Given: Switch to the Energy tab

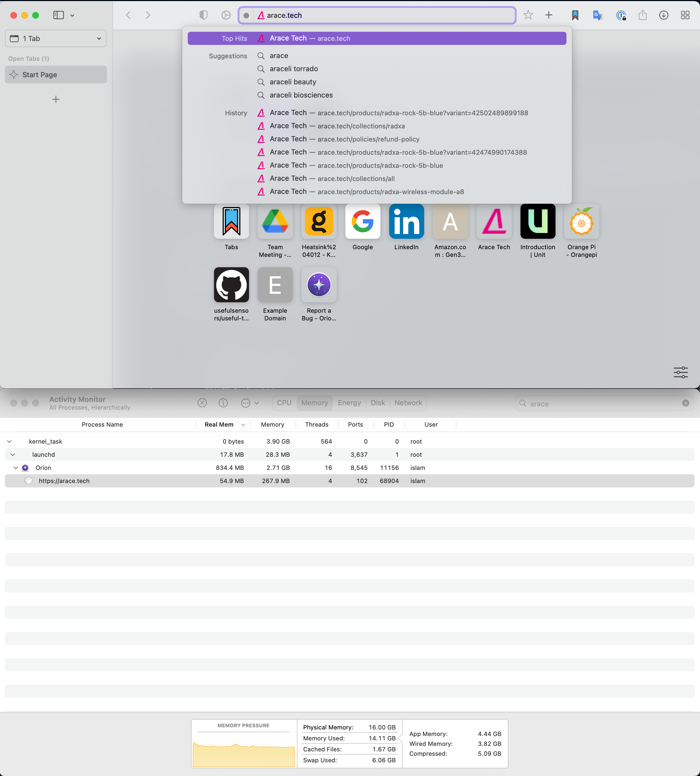Looking at the screenshot, I should click(x=349, y=403).
